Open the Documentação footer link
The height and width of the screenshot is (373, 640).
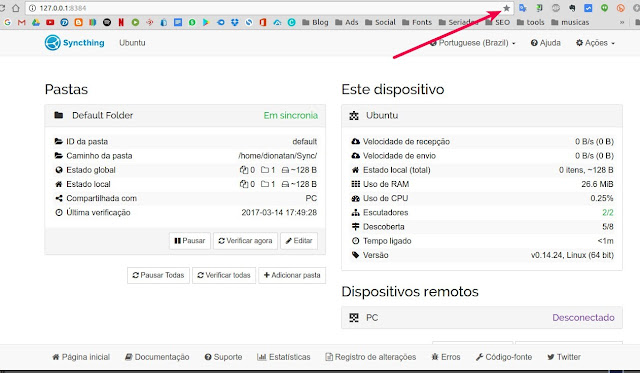pos(157,357)
